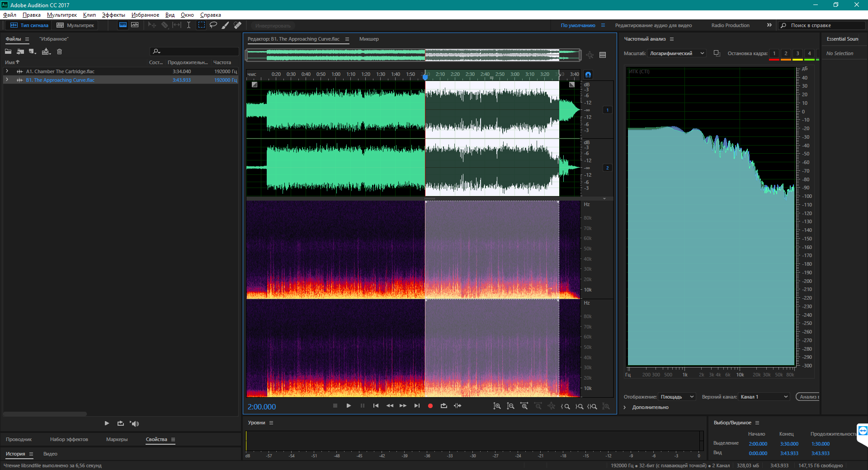Open the workspace overflow chevrons

tap(769, 25)
